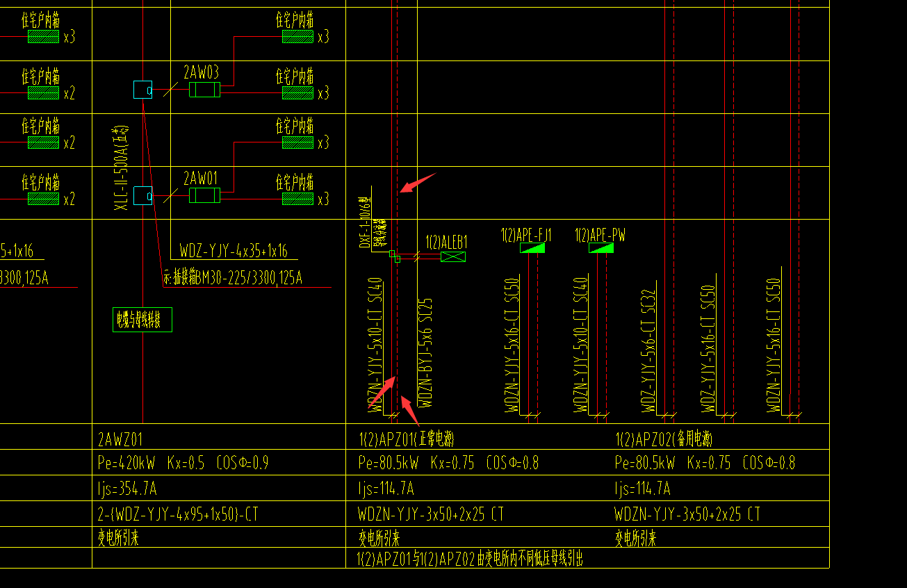This screenshot has width=907, height=588.
Task: Select text Pe=420kW Kx=0.5 COSΦ=0.9
Action: click(x=181, y=463)
